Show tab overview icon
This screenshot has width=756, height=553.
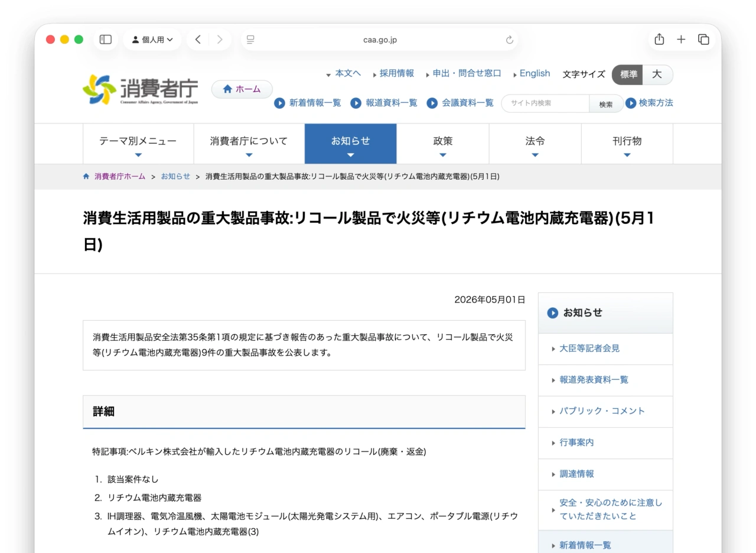tap(703, 40)
